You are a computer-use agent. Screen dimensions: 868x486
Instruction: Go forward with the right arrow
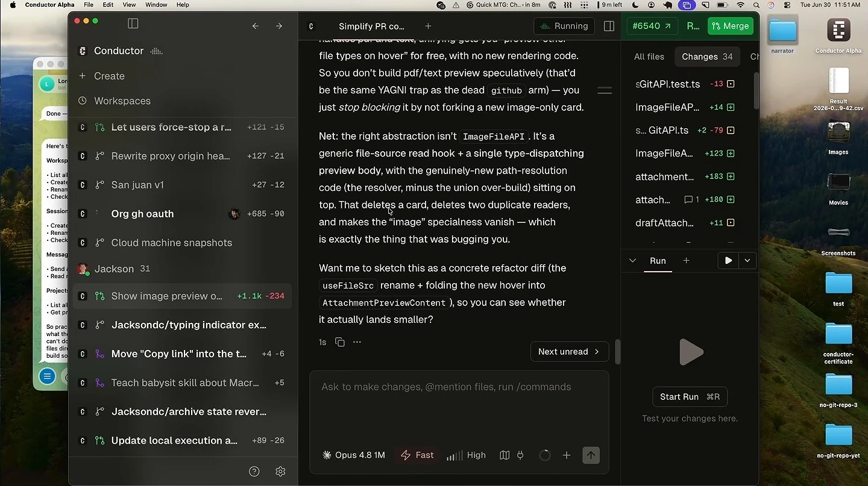tap(278, 26)
